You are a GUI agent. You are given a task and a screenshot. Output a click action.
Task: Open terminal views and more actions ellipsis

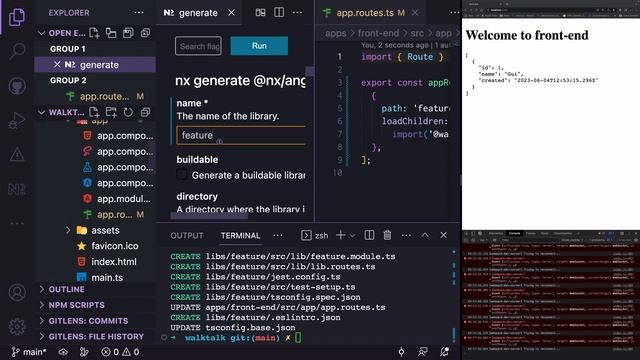tap(406, 235)
